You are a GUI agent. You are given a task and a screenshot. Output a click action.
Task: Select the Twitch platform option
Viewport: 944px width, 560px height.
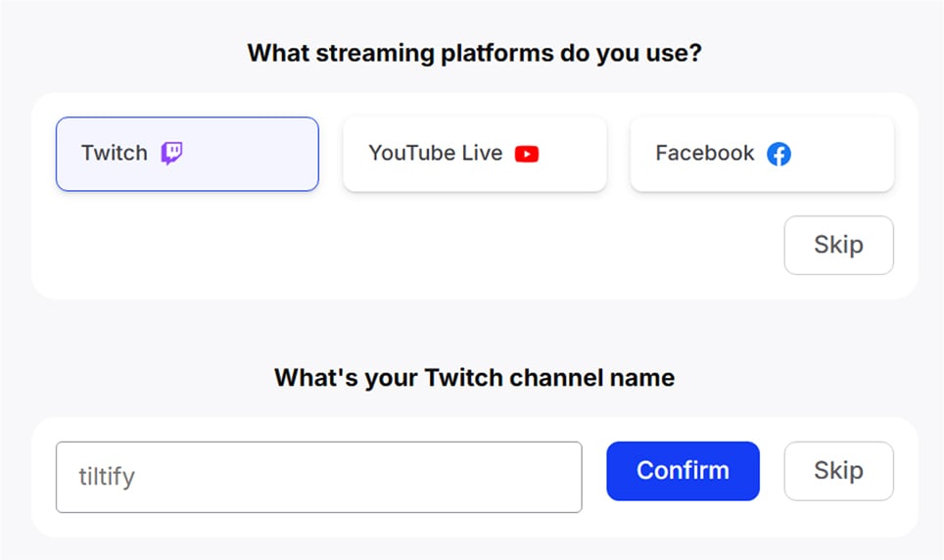coord(187,154)
